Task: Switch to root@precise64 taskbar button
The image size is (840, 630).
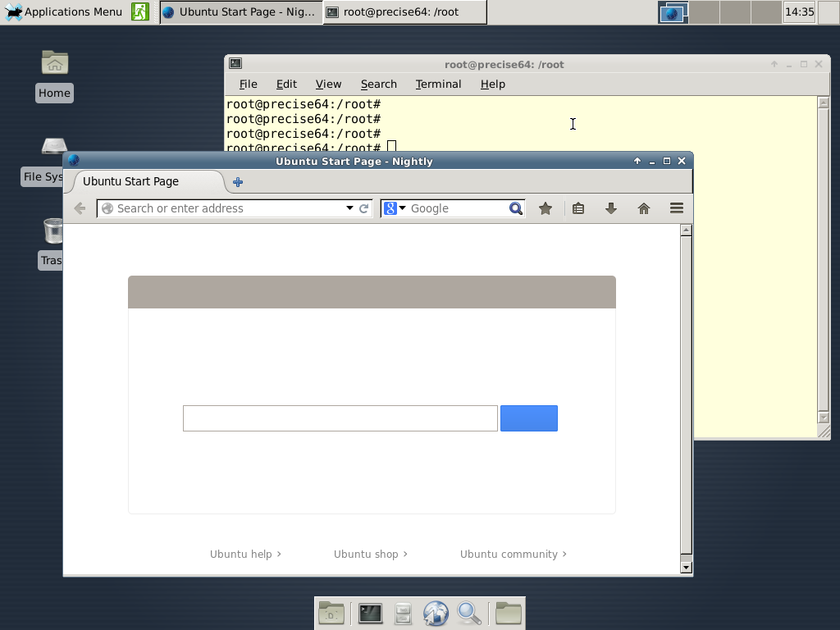Action: click(405, 11)
